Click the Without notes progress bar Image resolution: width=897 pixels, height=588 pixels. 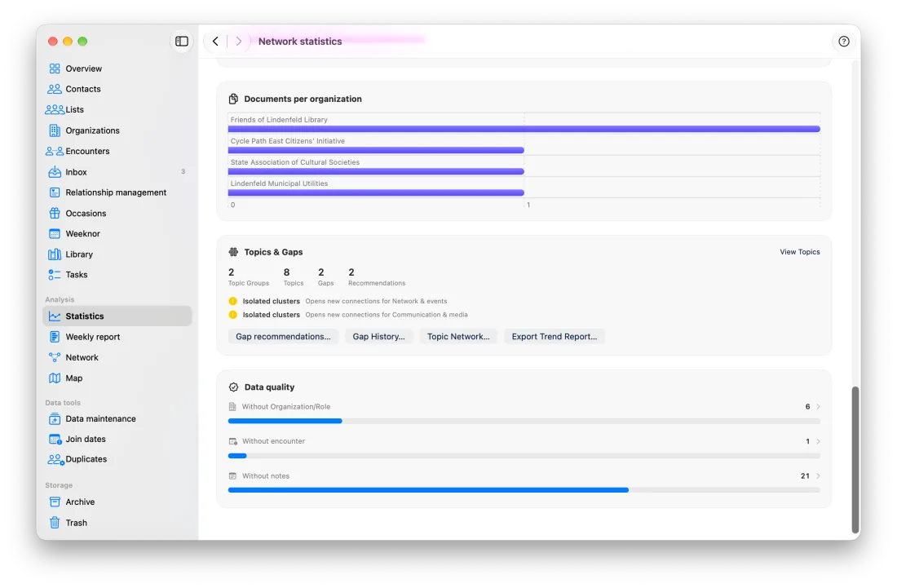524,490
